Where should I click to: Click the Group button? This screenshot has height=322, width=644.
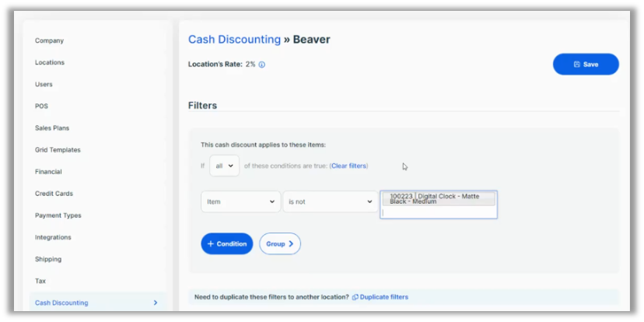click(279, 243)
